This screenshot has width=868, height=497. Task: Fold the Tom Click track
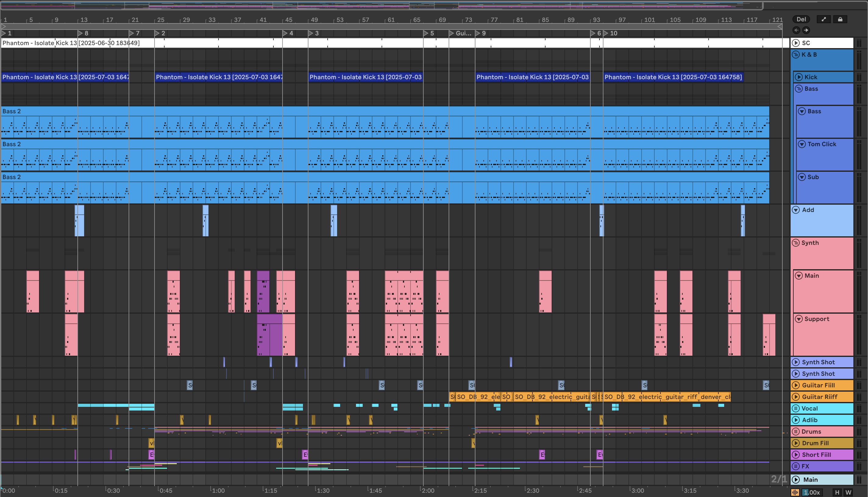tap(802, 144)
